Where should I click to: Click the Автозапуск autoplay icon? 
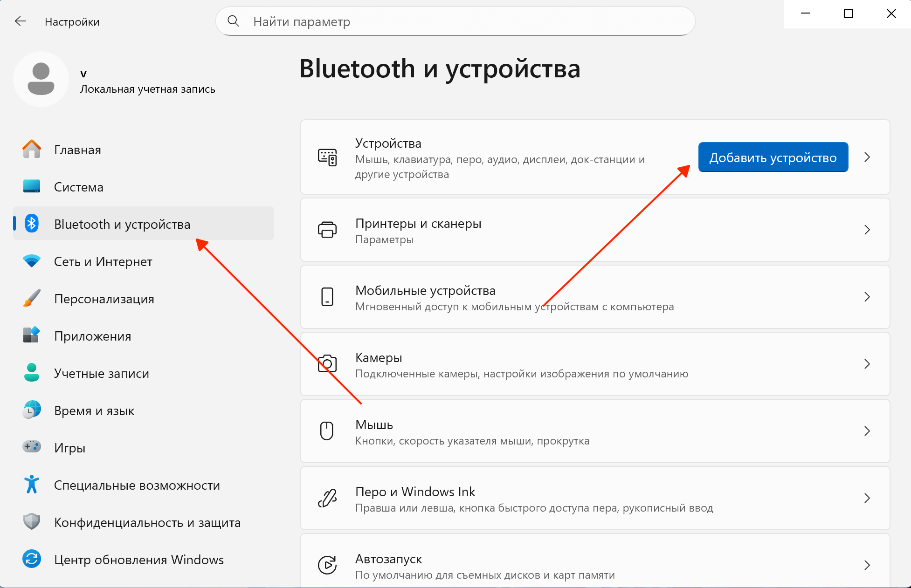pyautogui.click(x=327, y=565)
